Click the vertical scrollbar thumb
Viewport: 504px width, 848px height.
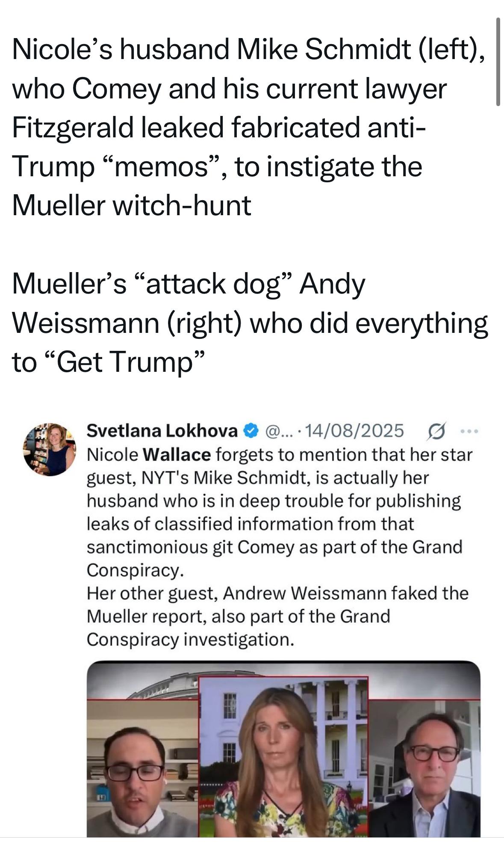[x=498, y=62]
